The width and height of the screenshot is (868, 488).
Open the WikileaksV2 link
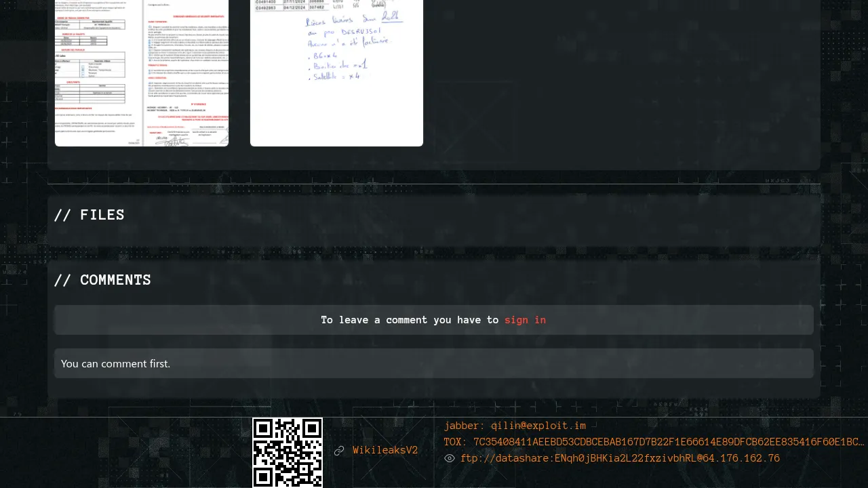tap(385, 451)
